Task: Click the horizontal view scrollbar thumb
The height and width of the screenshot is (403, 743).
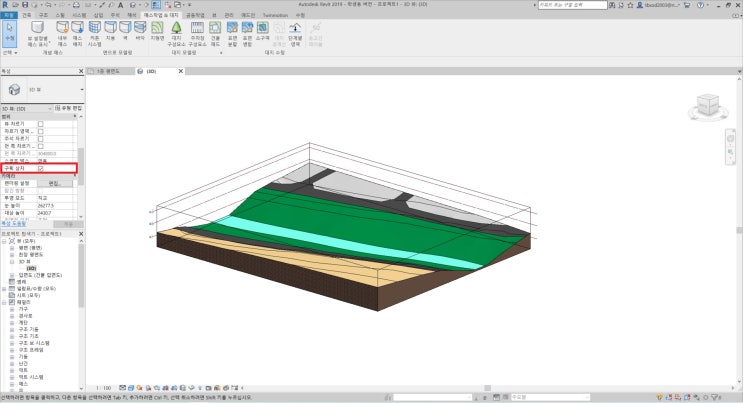Action: click(487, 388)
